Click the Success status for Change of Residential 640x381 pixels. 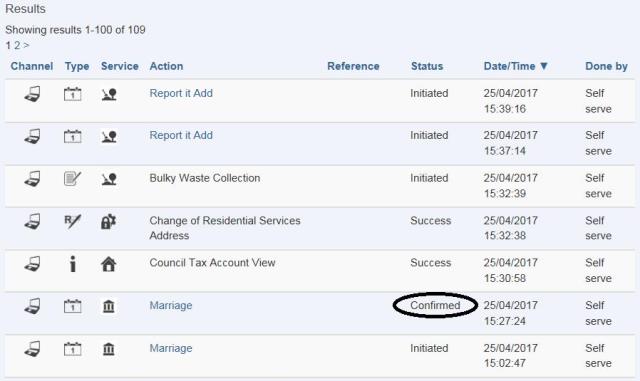click(431, 221)
